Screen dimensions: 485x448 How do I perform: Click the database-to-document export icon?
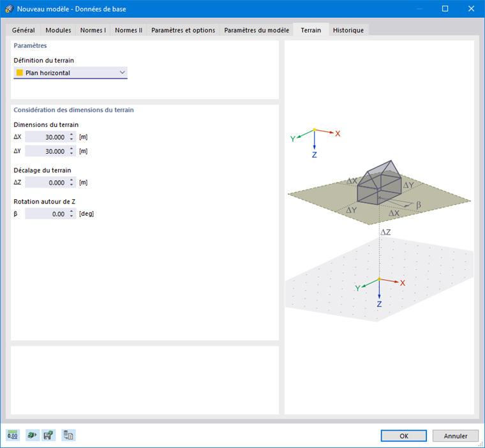pos(68,435)
